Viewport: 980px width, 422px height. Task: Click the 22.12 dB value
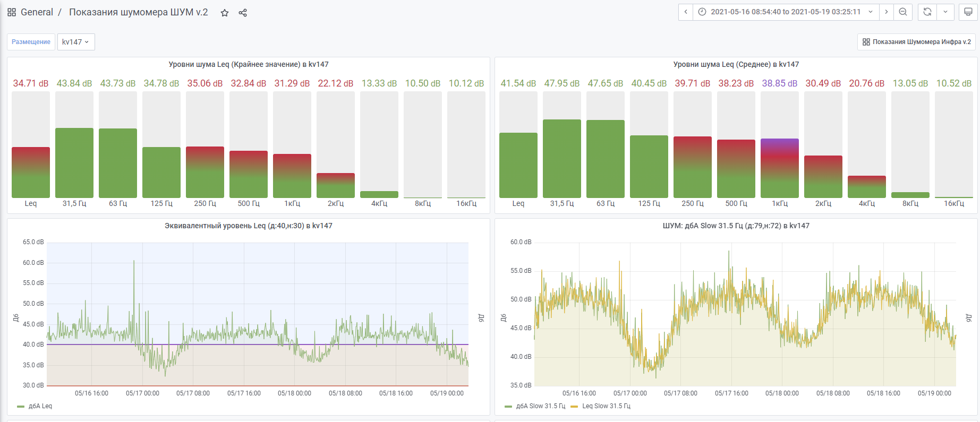[336, 83]
